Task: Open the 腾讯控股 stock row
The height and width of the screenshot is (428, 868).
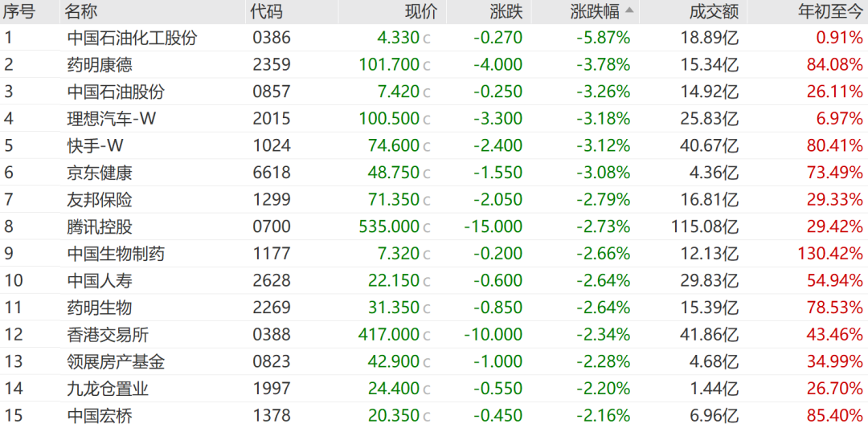Action: pos(434,226)
